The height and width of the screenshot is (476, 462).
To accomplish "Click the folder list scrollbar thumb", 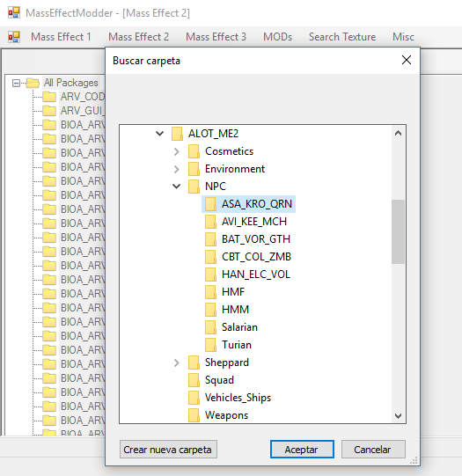I will click(x=399, y=231).
